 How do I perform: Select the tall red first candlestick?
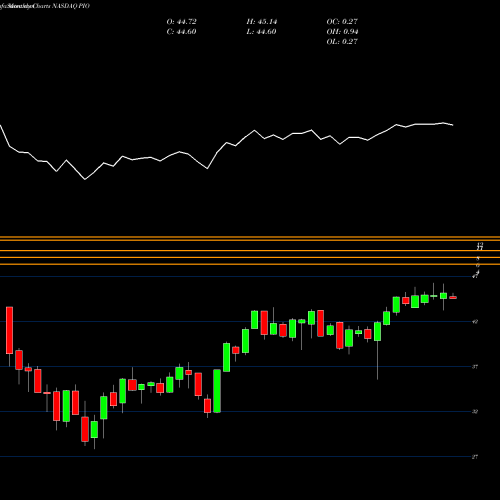point(9,330)
